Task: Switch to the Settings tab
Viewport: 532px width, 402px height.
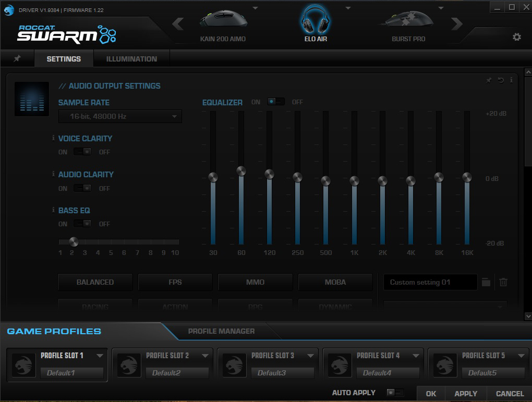Action: 64,59
